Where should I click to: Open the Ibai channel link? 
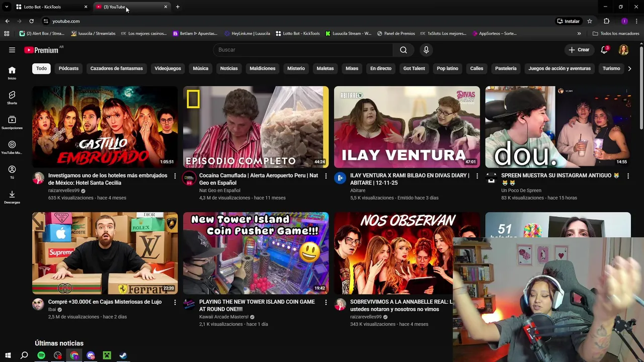point(52,310)
